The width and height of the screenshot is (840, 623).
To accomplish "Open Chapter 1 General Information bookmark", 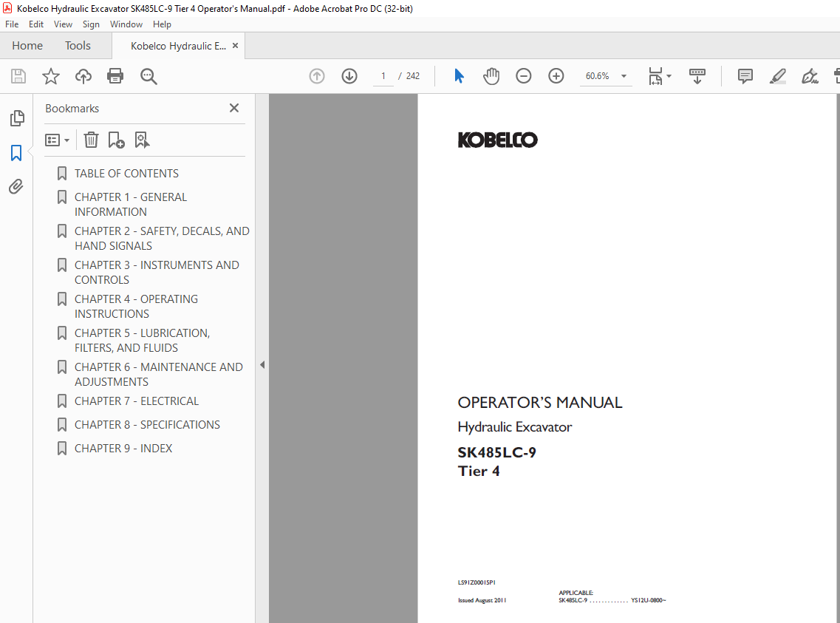I will (131, 204).
